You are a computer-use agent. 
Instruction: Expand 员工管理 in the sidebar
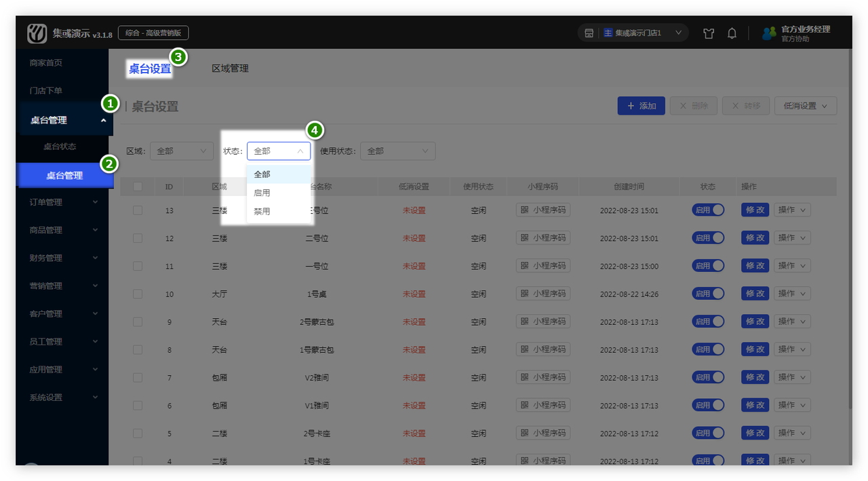(x=63, y=341)
